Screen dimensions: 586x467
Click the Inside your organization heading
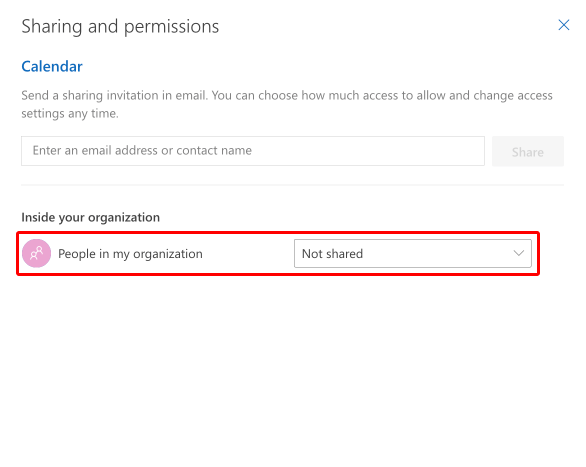90,217
